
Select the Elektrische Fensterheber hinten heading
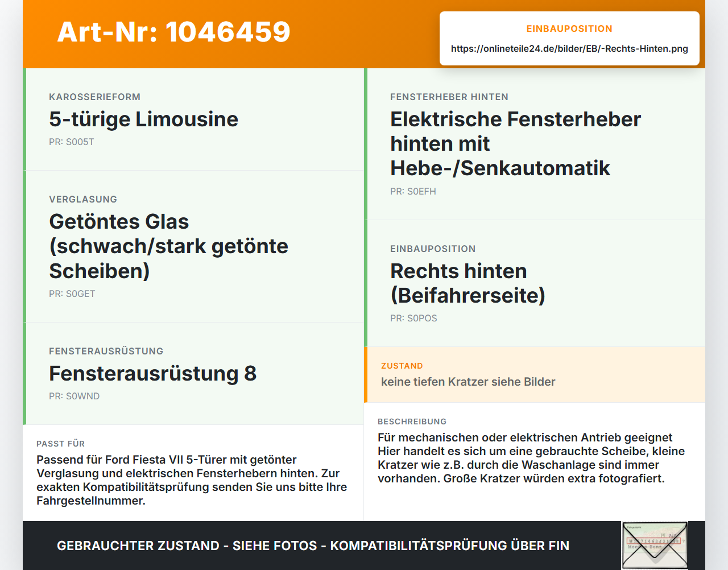point(515,144)
